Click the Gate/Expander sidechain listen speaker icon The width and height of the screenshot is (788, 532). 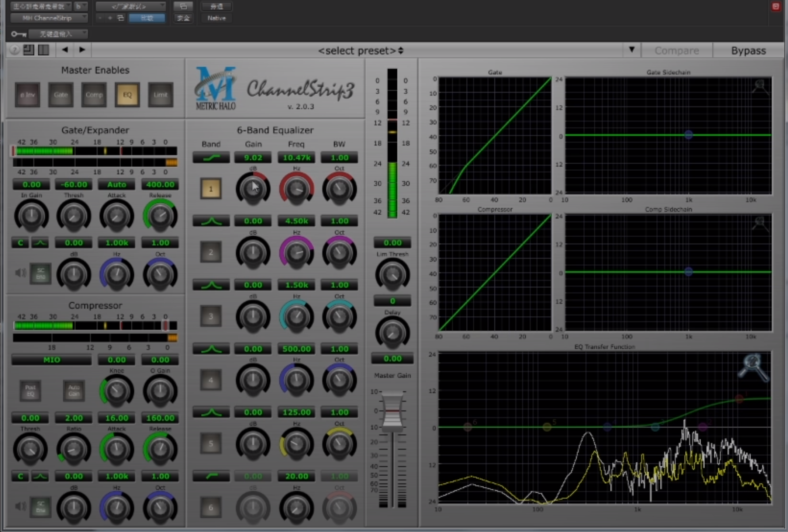pyautogui.click(x=20, y=273)
